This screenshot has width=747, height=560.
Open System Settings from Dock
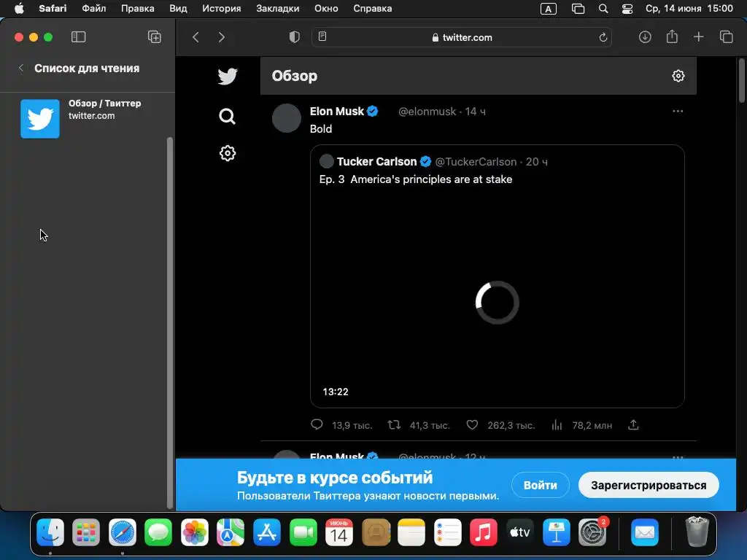pyautogui.click(x=592, y=532)
